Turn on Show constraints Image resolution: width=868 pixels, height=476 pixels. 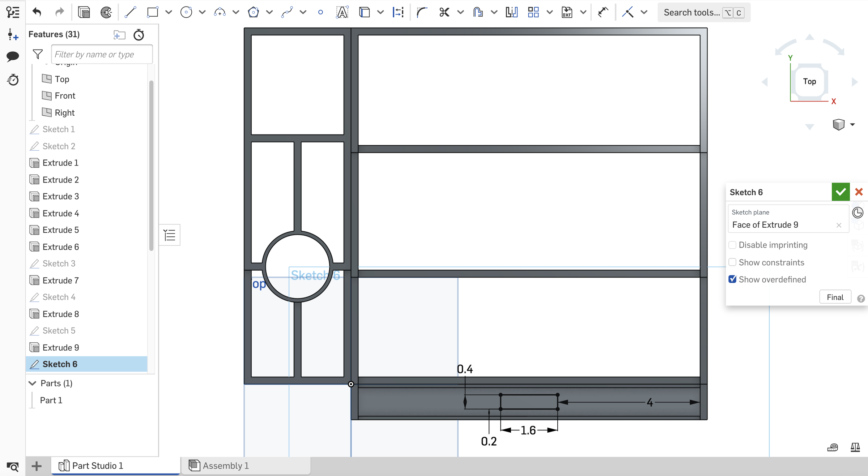pyautogui.click(x=733, y=262)
